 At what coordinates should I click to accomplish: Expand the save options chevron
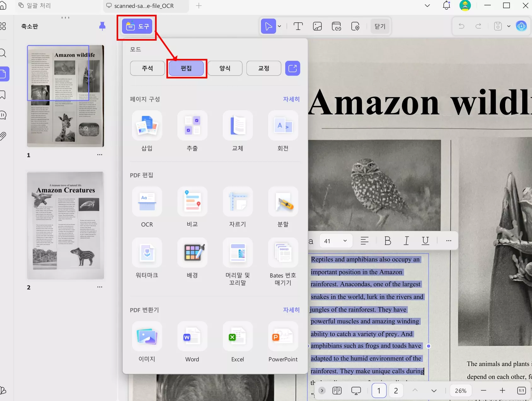point(508,26)
